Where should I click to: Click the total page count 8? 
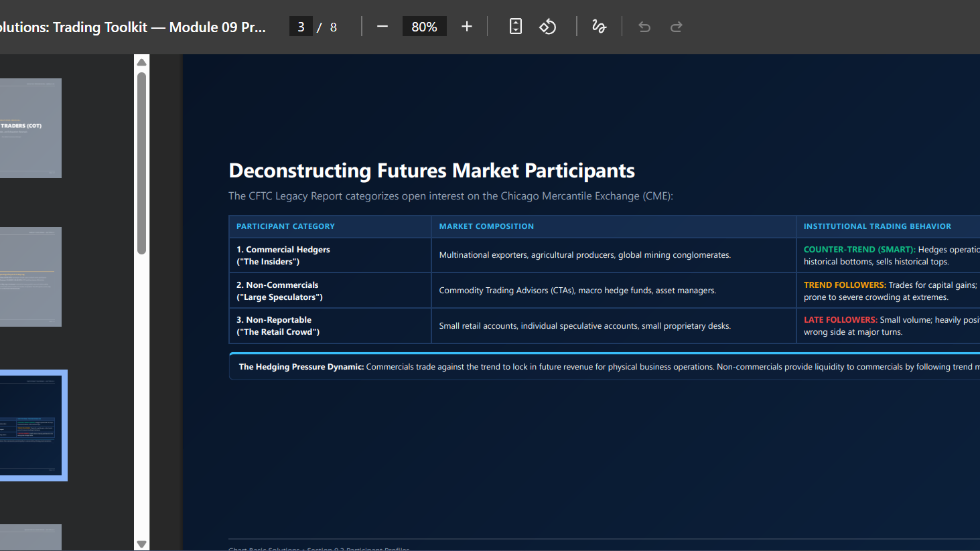coord(334,27)
